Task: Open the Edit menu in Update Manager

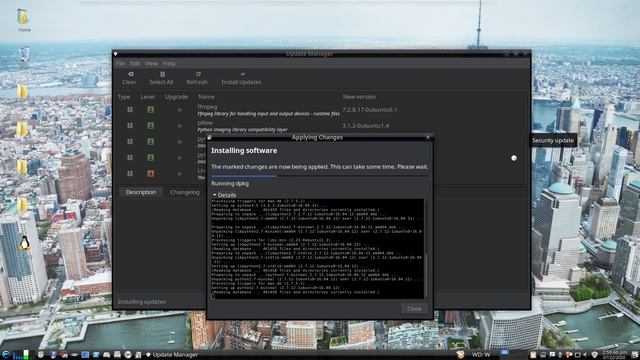Action: coord(135,63)
